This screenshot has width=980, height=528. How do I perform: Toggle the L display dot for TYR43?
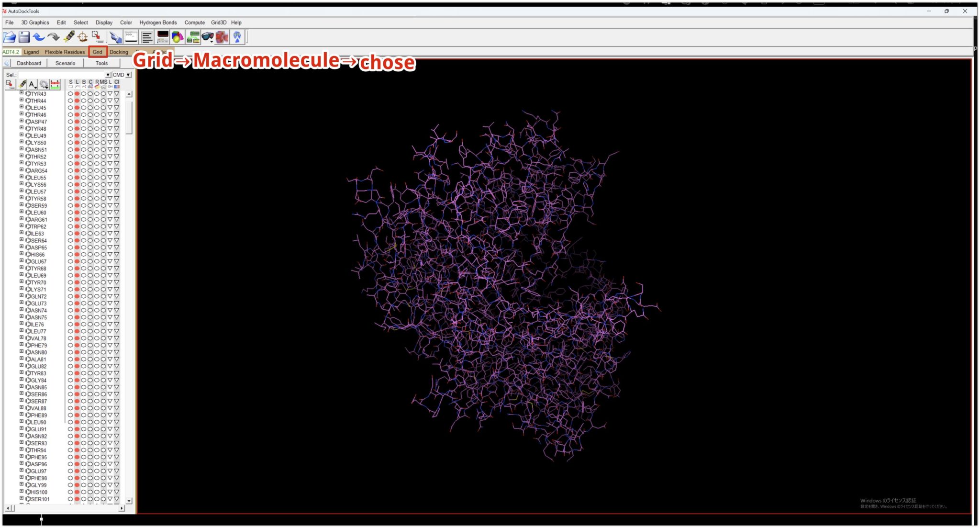coord(76,93)
